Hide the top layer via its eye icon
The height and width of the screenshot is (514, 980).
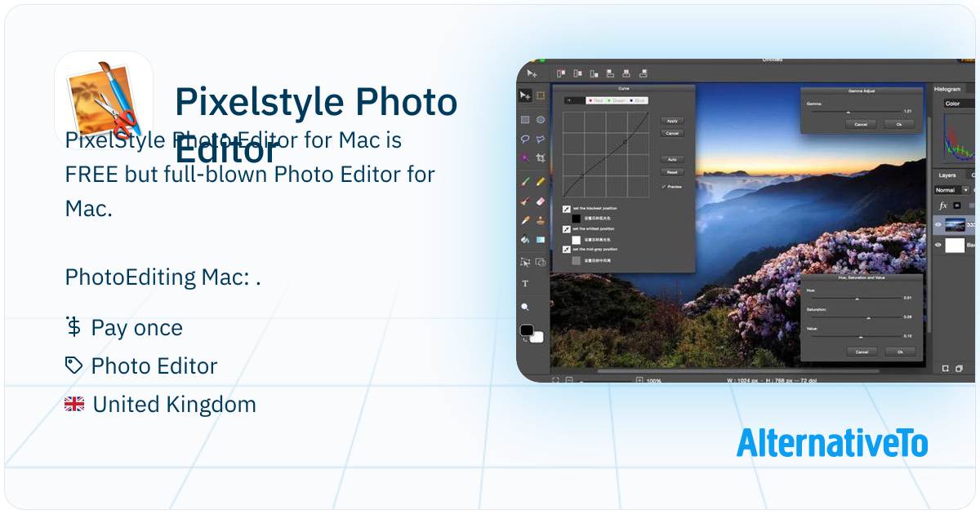938,224
